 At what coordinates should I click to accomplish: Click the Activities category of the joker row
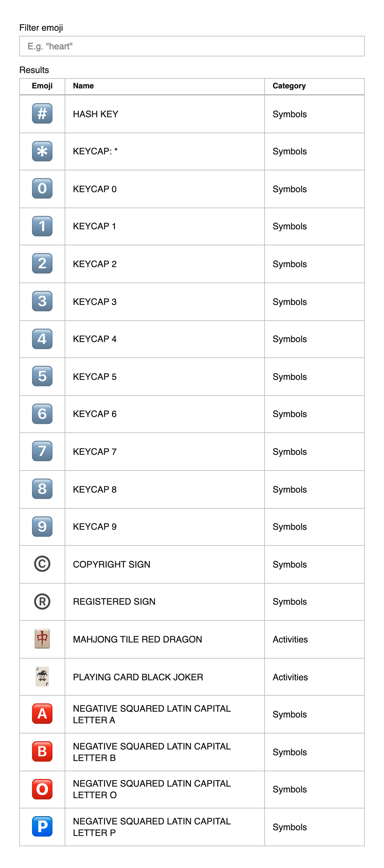[290, 677]
